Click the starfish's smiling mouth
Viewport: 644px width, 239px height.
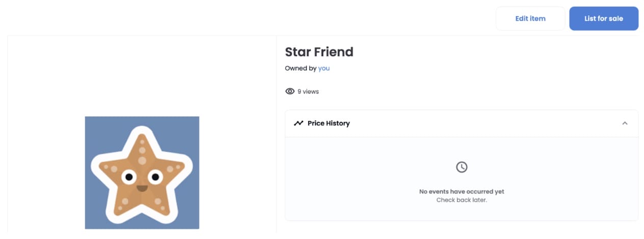(x=142, y=188)
